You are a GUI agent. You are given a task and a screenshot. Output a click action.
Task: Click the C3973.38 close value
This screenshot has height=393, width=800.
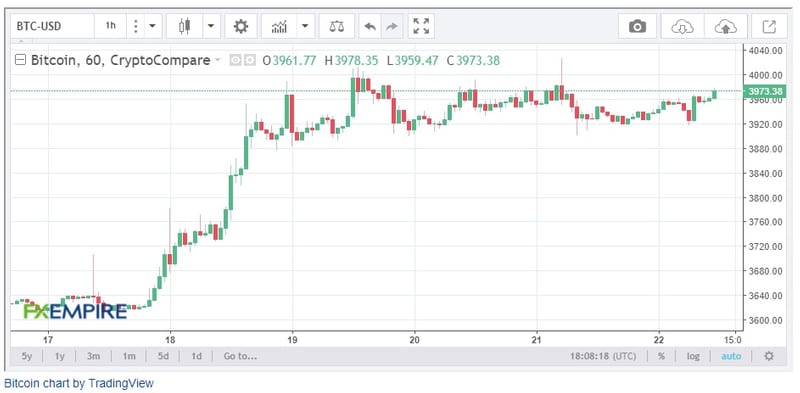[473, 61]
